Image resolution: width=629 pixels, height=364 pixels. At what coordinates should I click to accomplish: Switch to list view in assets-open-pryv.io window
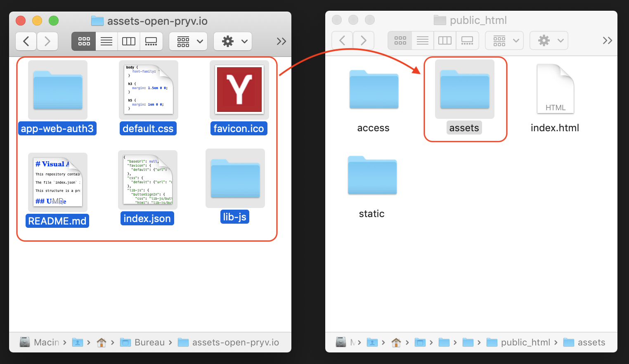[x=106, y=41]
